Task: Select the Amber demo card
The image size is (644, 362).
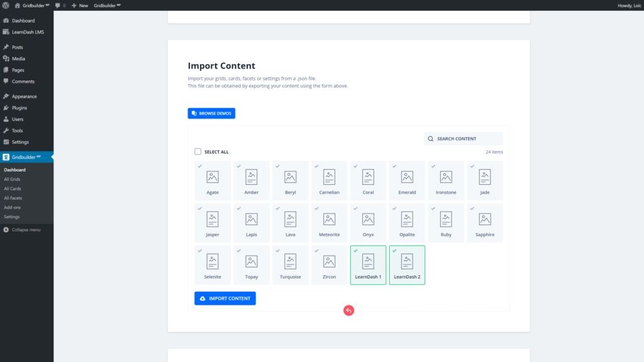Action: pos(252,180)
